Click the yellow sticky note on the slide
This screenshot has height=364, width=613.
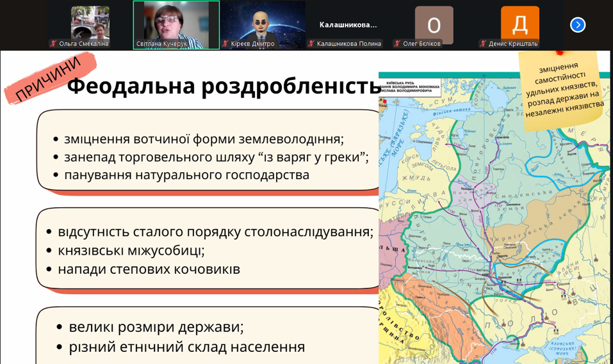[560, 90]
